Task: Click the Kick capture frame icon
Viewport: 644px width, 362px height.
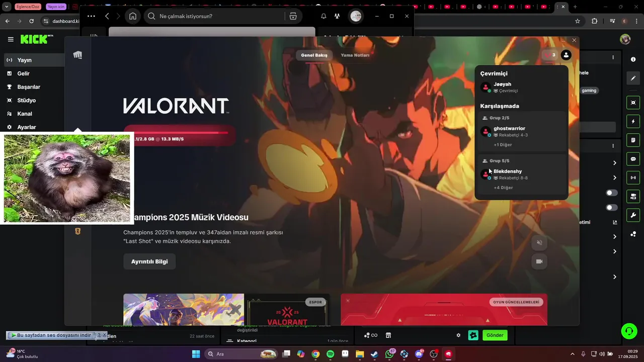Action: click(633, 103)
